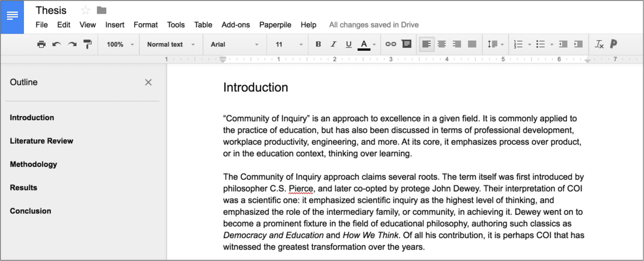Click the right indent ruler marker
The width and height of the screenshot is (644, 261).
tap(587, 60)
